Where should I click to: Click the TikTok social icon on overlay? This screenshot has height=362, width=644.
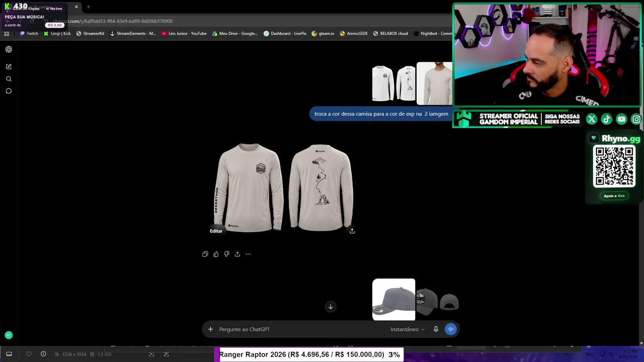pos(607,119)
